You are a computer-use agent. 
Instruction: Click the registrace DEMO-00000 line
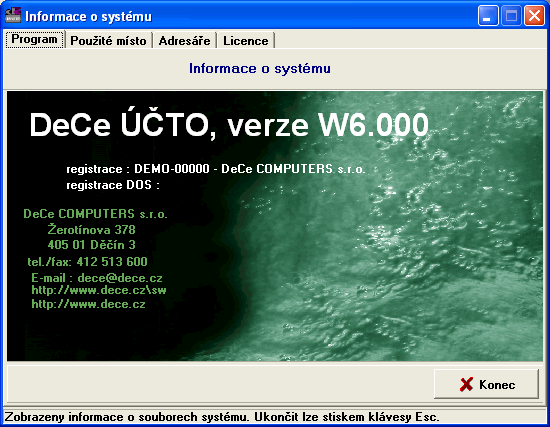pyautogui.click(x=216, y=169)
